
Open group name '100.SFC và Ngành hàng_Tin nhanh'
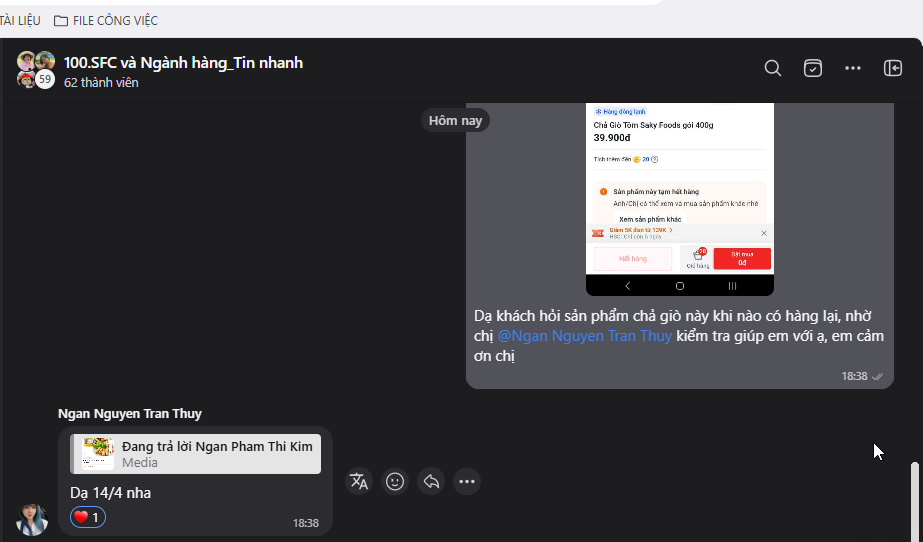183,62
